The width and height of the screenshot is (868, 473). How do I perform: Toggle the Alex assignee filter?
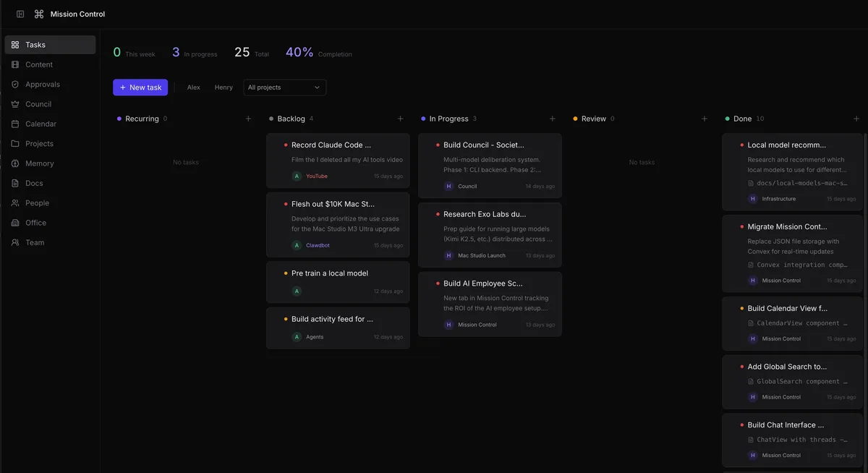[193, 88]
